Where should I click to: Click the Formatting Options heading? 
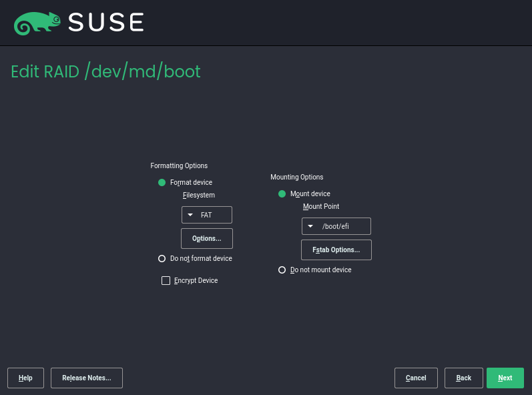click(179, 165)
